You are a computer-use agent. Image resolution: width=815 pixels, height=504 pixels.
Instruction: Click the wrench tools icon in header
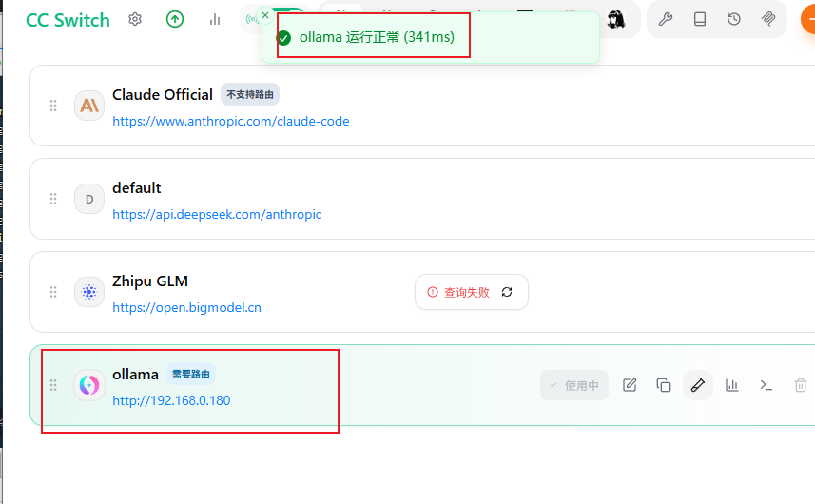pyautogui.click(x=666, y=20)
